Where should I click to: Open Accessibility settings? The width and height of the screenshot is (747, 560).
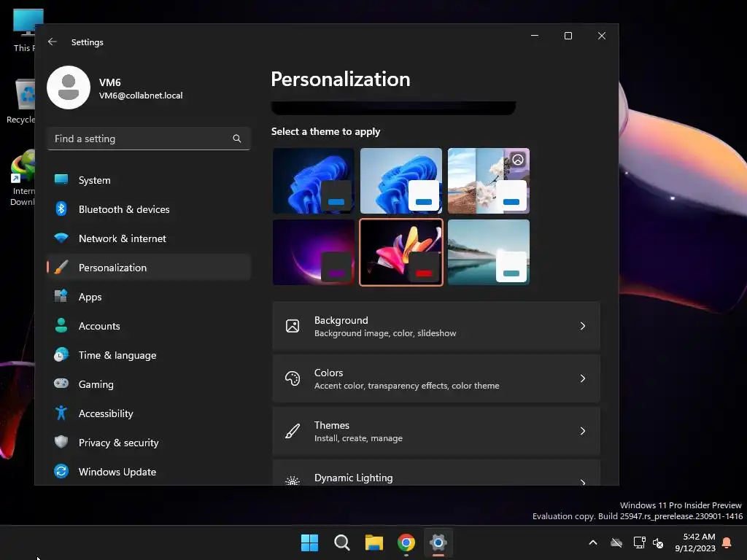(x=149, y=413)
